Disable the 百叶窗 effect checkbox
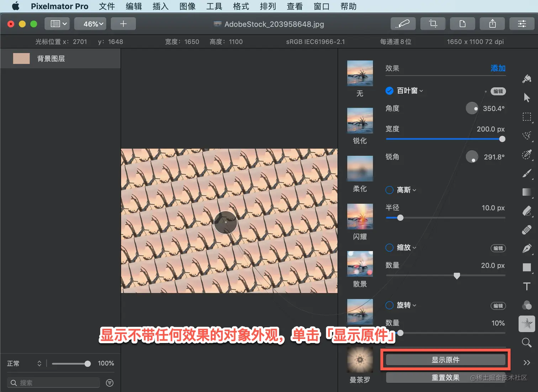Image resolution: width=538 pixels, height=392 pixels. [389, 91]
